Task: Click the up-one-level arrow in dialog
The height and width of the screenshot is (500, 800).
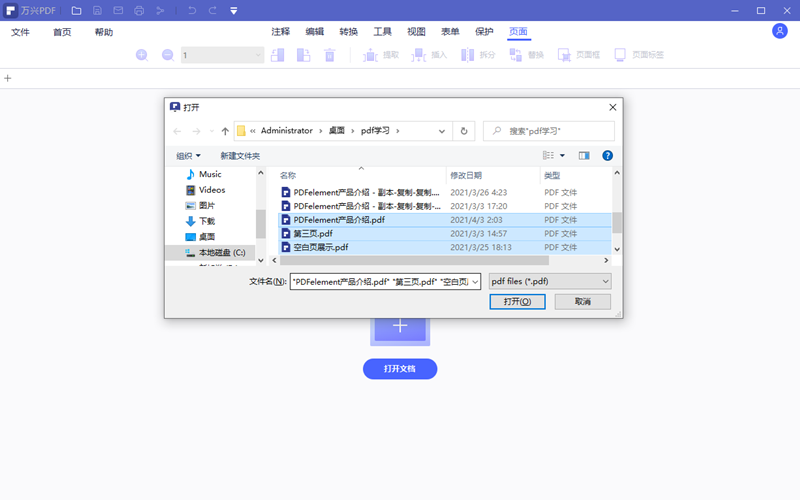Action: coord(224,131)
